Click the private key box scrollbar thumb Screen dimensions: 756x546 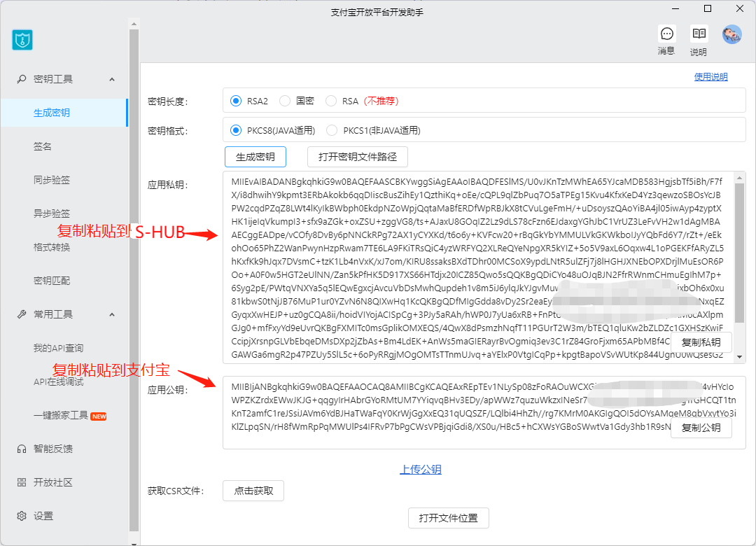739,253
